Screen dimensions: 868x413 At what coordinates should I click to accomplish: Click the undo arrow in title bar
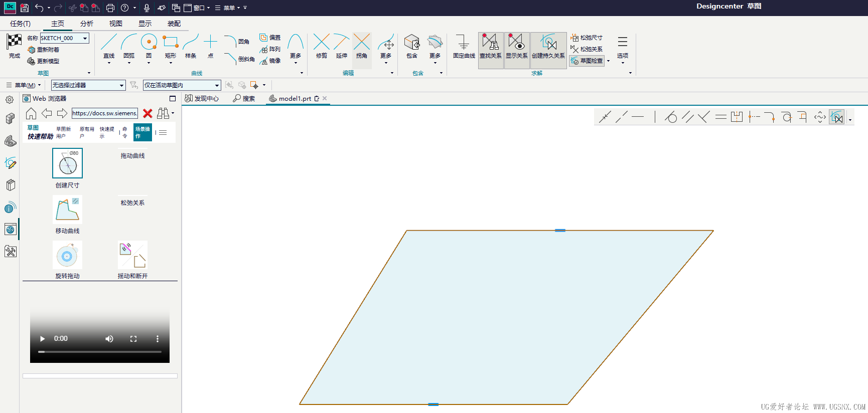(39, 8)
